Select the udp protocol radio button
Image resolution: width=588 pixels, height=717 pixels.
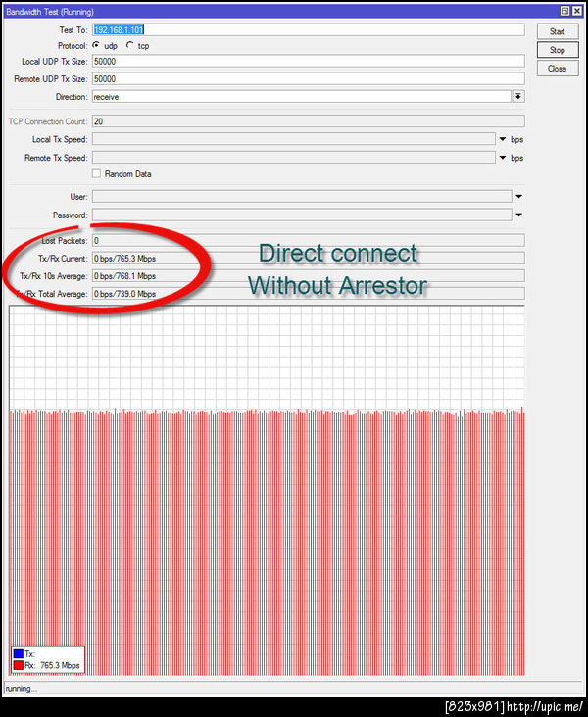[x=96, y=45]
